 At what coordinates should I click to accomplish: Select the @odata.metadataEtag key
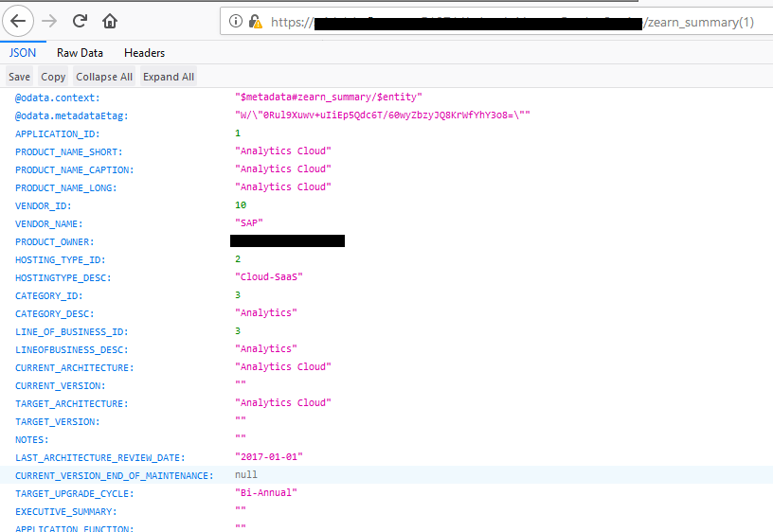(71, 115)
